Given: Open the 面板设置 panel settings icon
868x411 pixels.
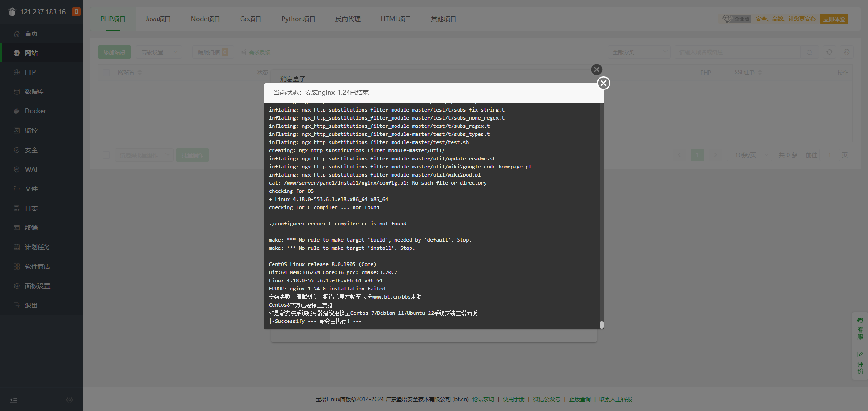Looking at the screenshot, I should click(17, 286).
